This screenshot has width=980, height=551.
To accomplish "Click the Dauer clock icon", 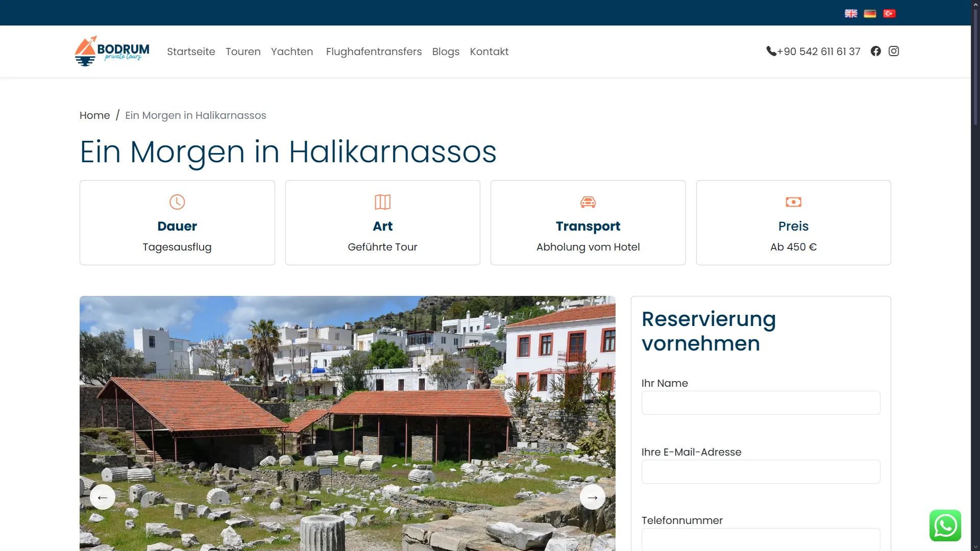I will [x=177, y=202].
